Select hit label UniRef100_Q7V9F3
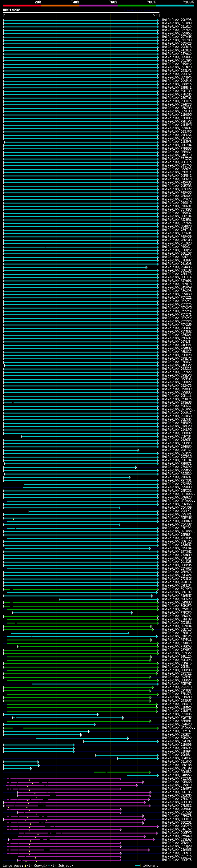 (177, 785)
